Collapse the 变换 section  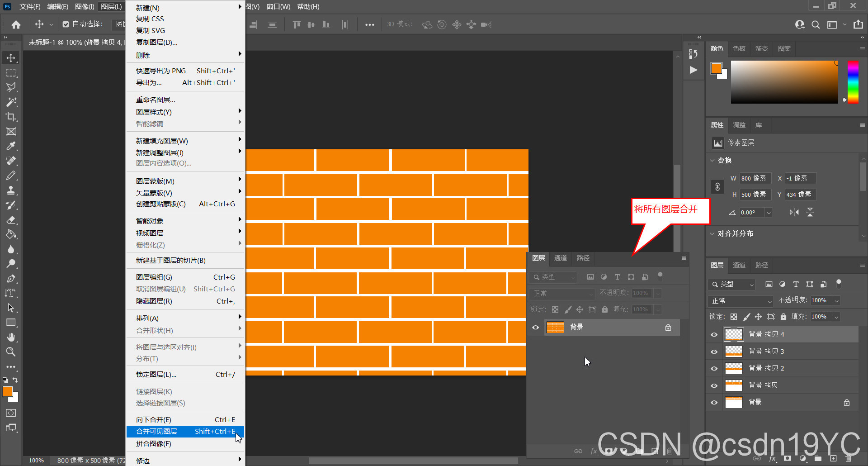point(712,161)
